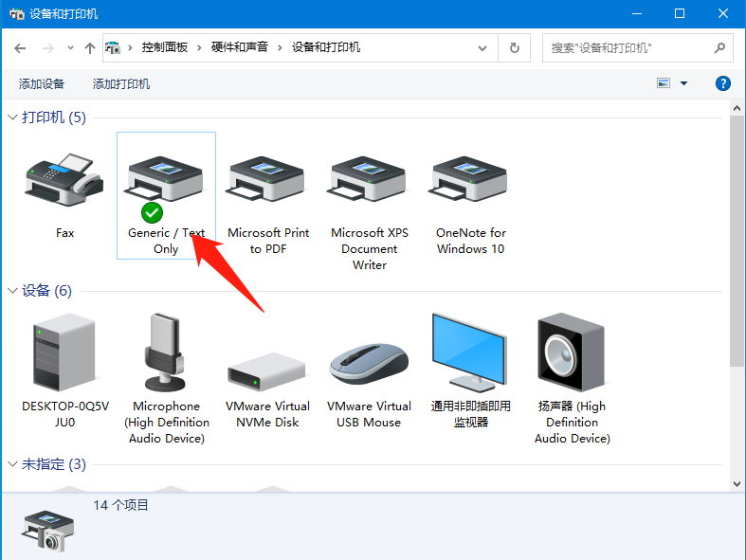Click the 设备 (6) group heading
The width and height of the screenshot is (746, 560).
click(46, 290)
